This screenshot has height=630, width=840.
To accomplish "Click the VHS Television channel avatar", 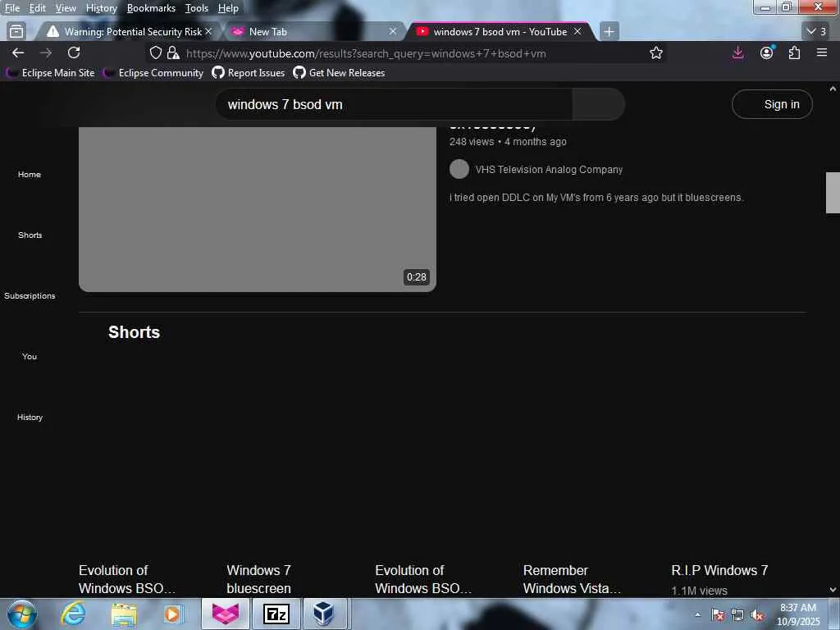I will pyautogui.click(x=459, y=169).
